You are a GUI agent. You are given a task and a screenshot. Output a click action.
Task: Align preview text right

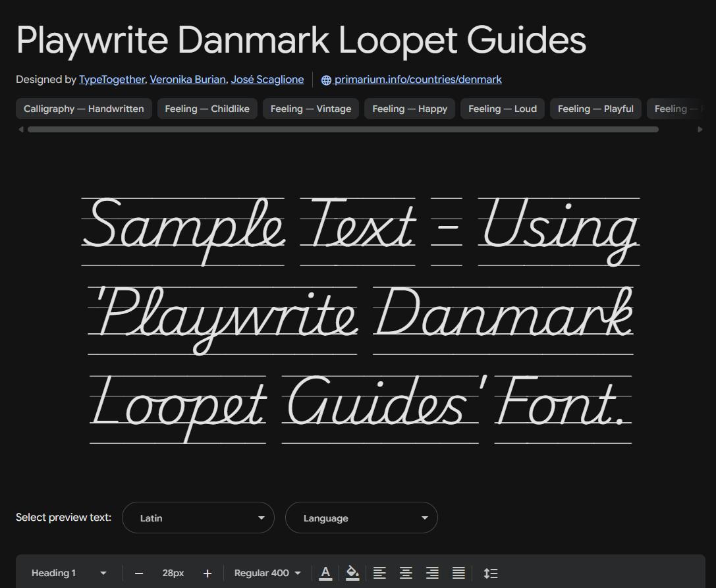[432, 573]
